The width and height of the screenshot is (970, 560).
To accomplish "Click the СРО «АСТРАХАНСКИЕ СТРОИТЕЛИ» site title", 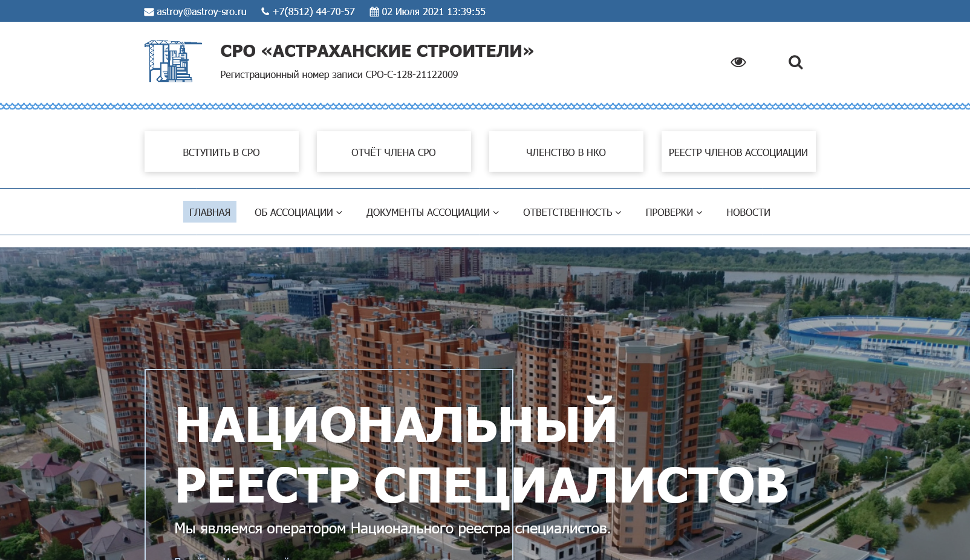I will (x=377, y=51).
